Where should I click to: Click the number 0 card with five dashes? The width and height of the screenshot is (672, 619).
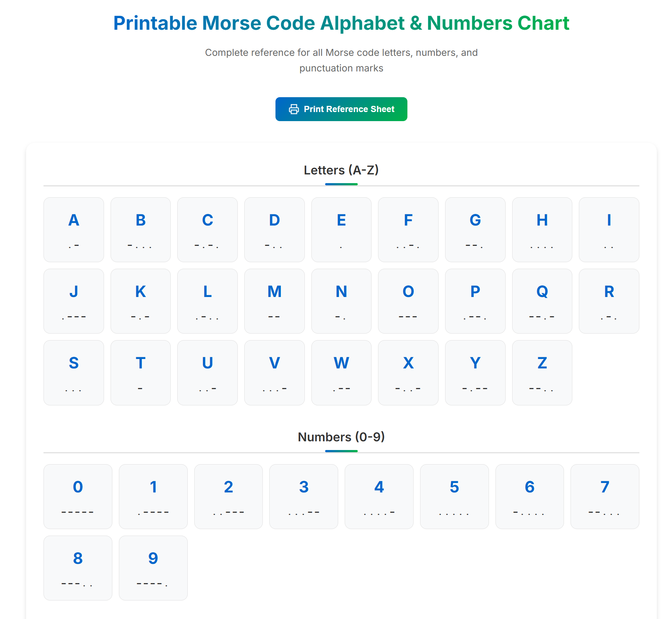tap(78, 496)
